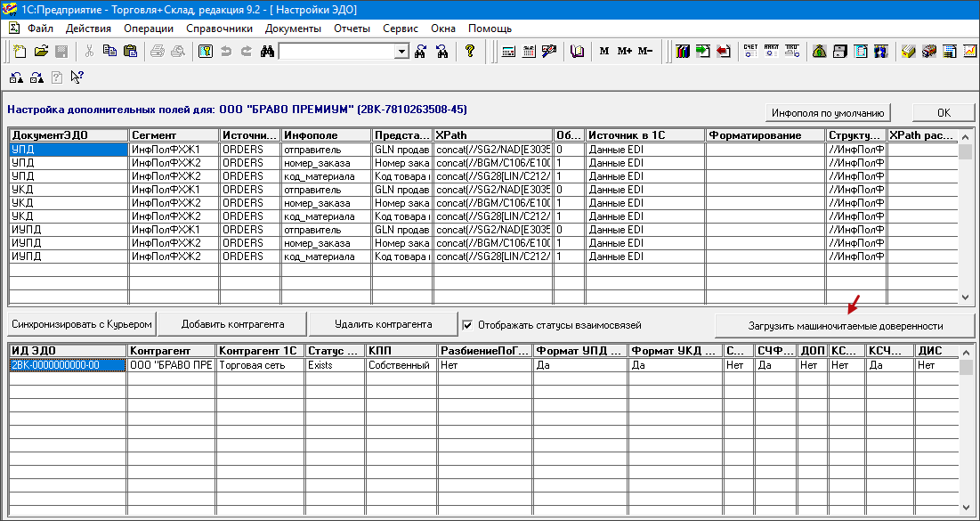The image size is (980, 521).
Task: Select cell '2BK-0000000000-00' in lower table
Action: coord(69,365)
